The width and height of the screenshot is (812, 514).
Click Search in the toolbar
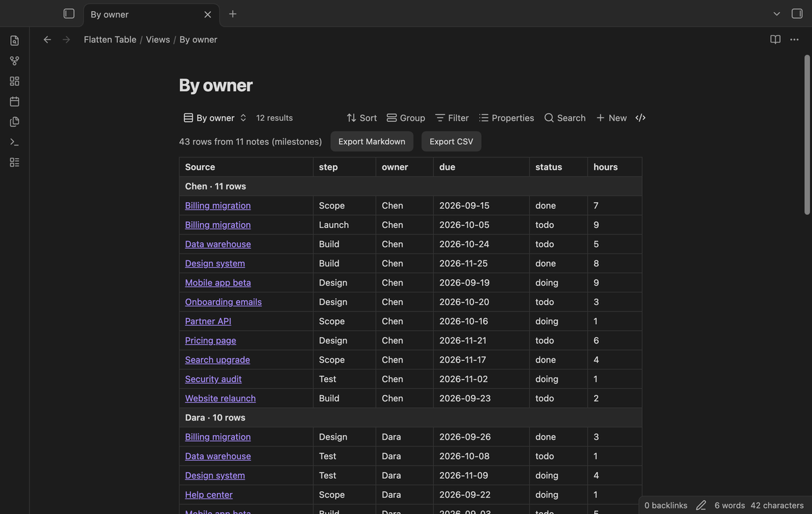[565, 118]
